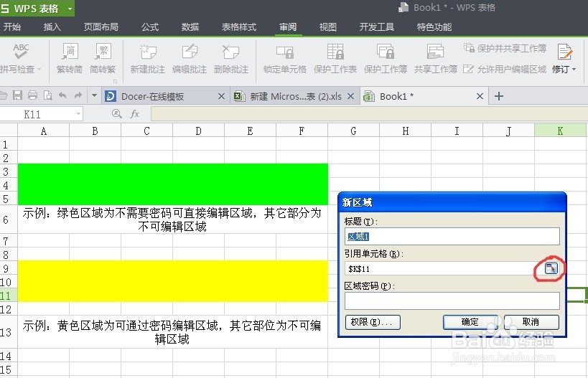Select column K header
Viewport: 588px width, 378px height.
point(560,131)
